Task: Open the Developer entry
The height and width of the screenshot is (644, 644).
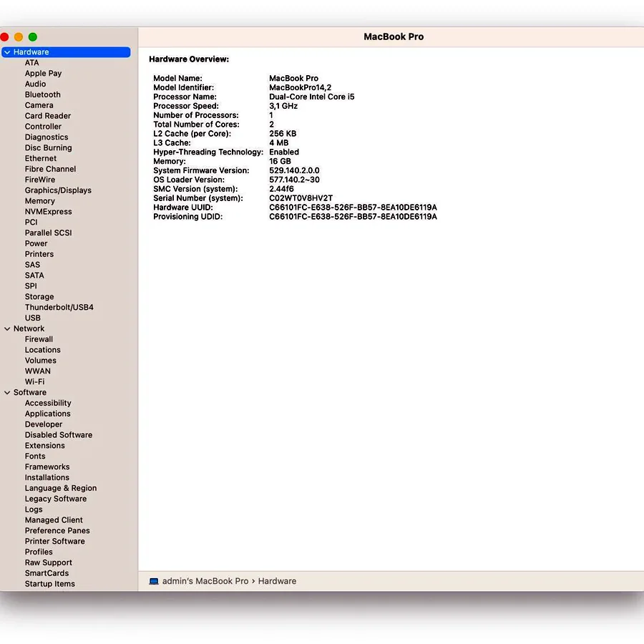Action: point(44,424)
